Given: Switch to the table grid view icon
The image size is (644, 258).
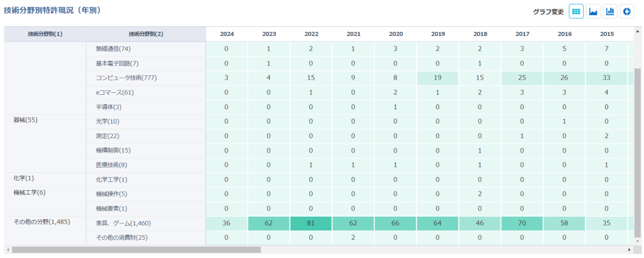Looking at the screenshot, I should (576, 11).
